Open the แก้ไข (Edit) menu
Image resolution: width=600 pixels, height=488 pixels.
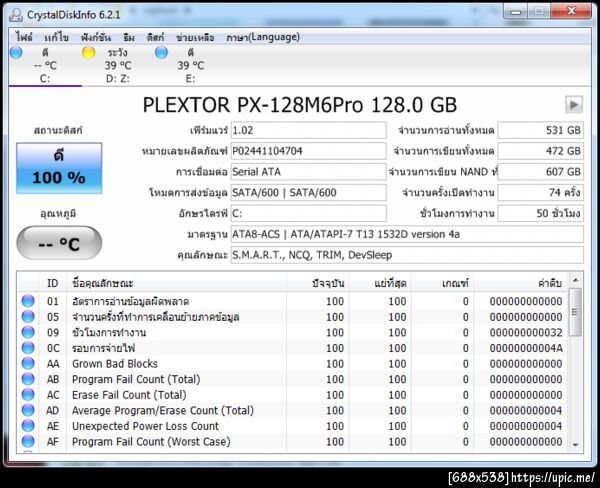tap(56, 37)
